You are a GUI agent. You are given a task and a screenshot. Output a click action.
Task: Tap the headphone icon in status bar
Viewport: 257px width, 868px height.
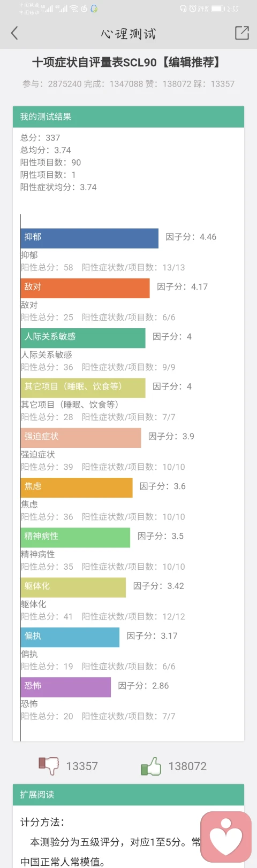click(x=183, y=9)
